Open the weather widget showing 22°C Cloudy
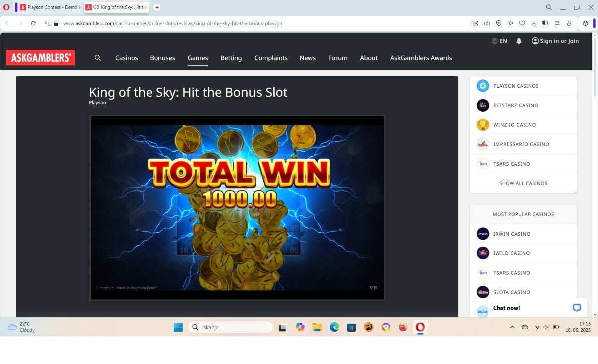 coord(21,327)
